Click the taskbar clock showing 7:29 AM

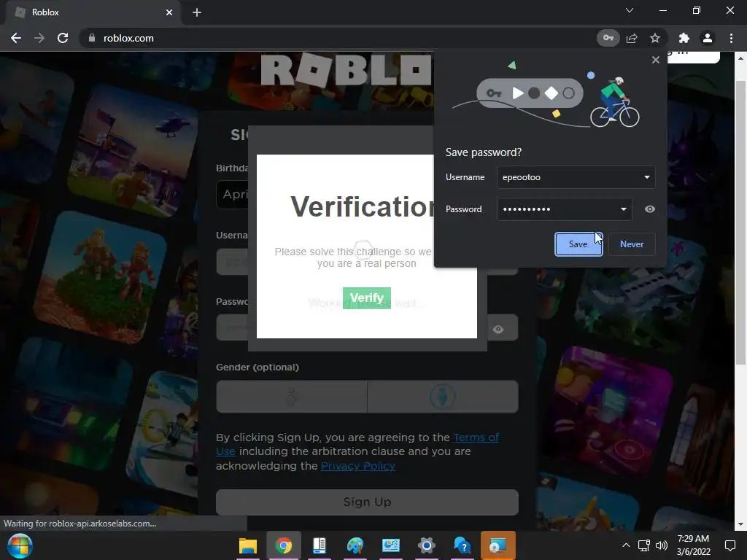point(693,545)
